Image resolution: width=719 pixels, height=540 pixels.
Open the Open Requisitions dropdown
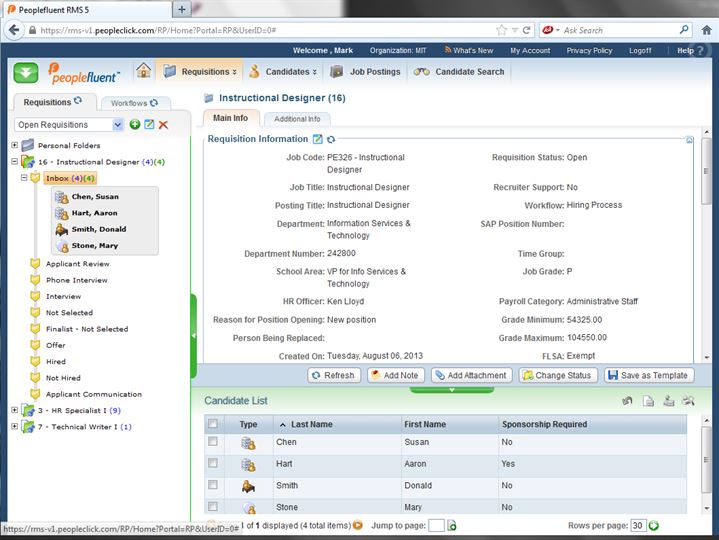click(x=118, y=124)
